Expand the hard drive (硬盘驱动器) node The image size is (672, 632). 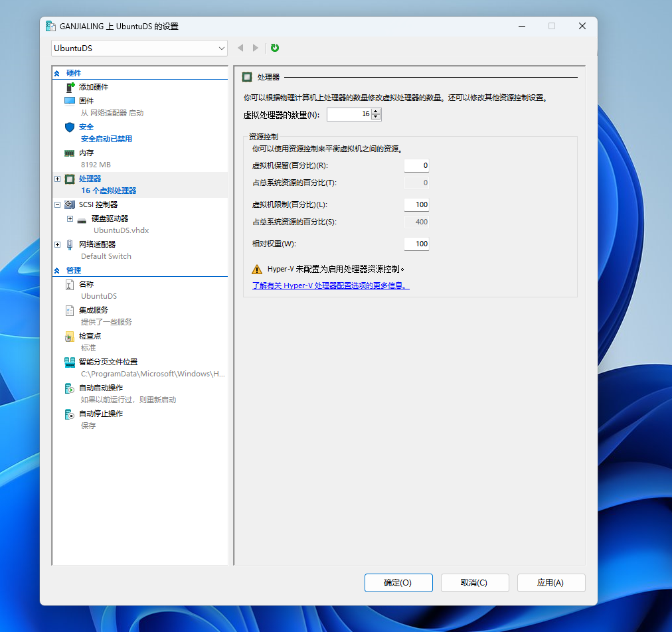tap(70, 218)
